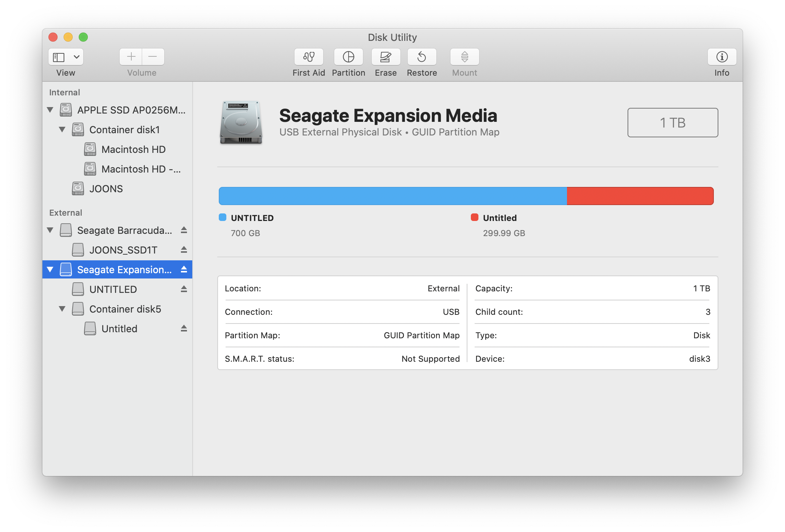The height and width of the screenshot is (532, 785).
Task: Click the Restore toolbar icon
Action: coord(422,57)
